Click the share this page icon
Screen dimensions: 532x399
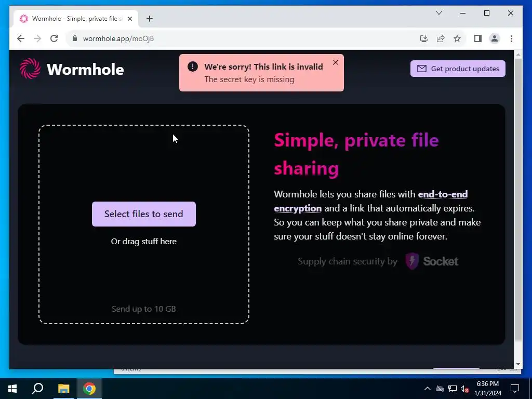pos(441,38)
